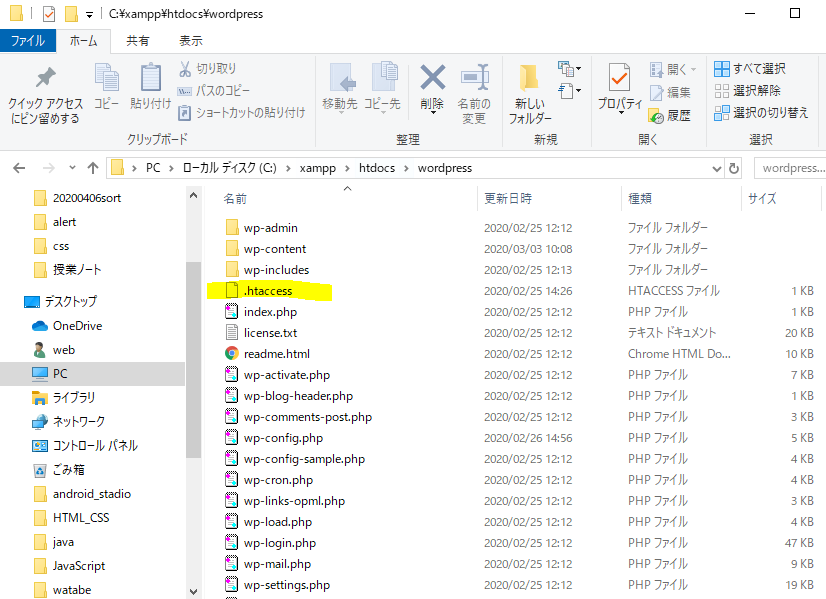Switch to the Home (ホーム) tab
Screen dimensions: 826x599
coord(83,41)
